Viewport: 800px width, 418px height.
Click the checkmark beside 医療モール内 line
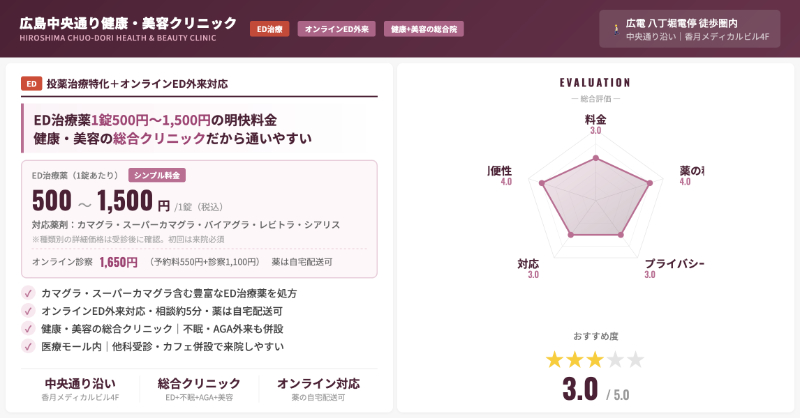28,346
